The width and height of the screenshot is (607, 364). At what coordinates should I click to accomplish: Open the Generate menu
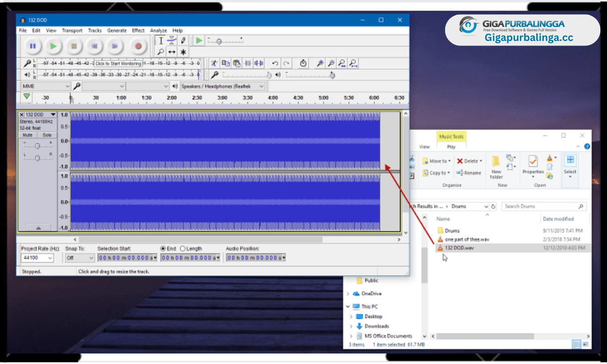(117, 30)
